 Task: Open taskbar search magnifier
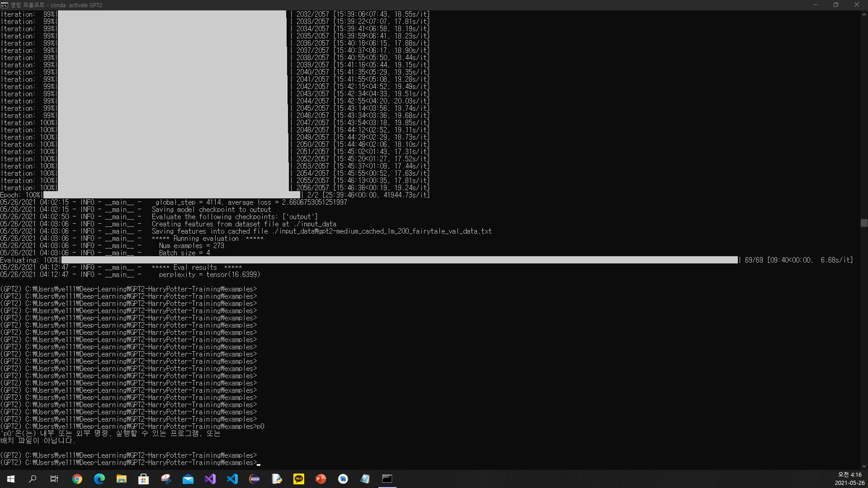pyautogui.click(x=33, y=479)
